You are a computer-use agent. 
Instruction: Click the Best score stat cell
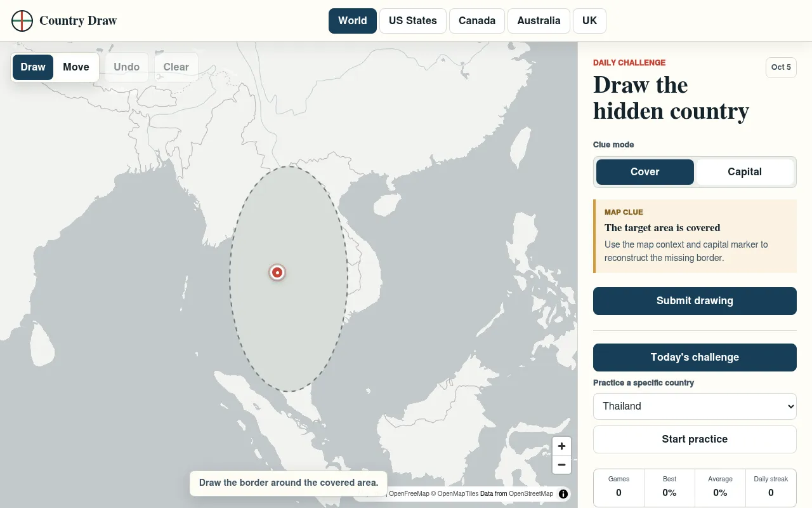coord(669,487)
